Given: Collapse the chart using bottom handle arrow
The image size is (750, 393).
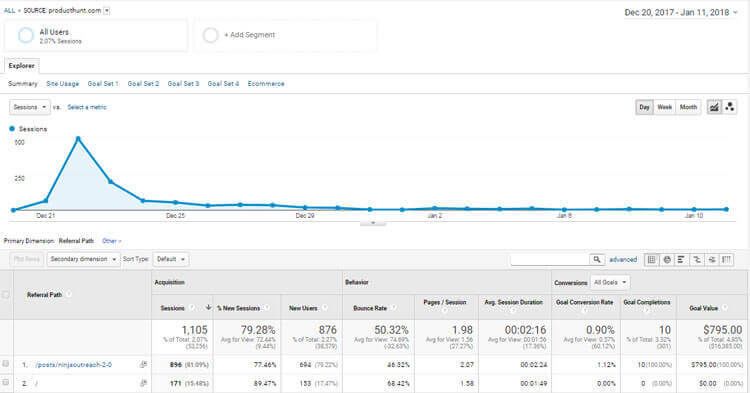Looking at the screenshot, I should (x=373, y=223).
